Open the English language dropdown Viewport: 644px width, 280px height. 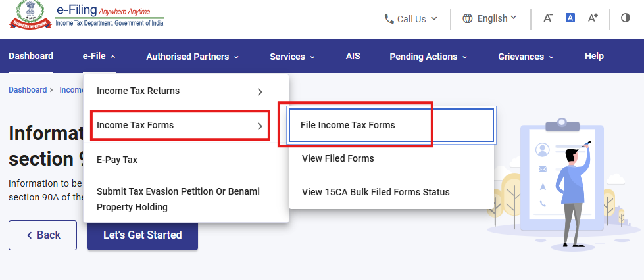click(x=489, y=18)
